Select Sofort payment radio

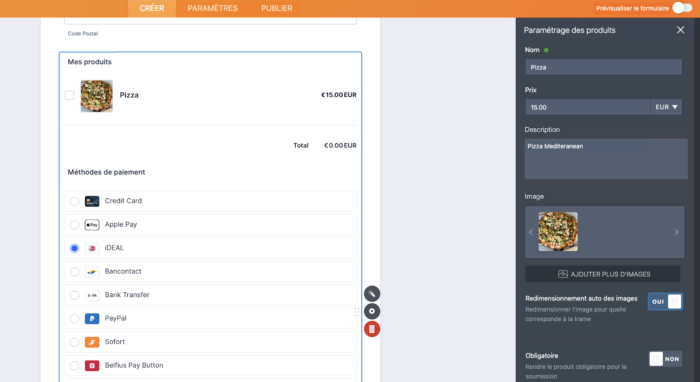coord(75,342)
